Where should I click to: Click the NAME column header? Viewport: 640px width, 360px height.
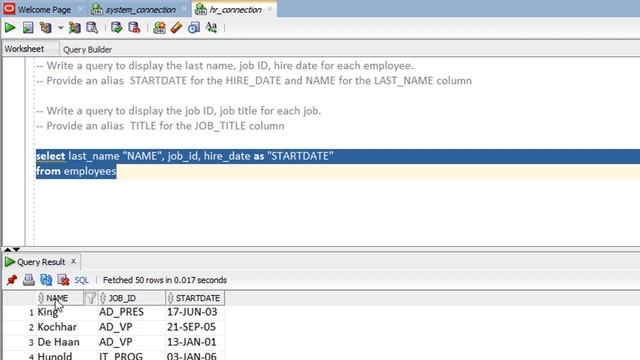click(57, 298)
